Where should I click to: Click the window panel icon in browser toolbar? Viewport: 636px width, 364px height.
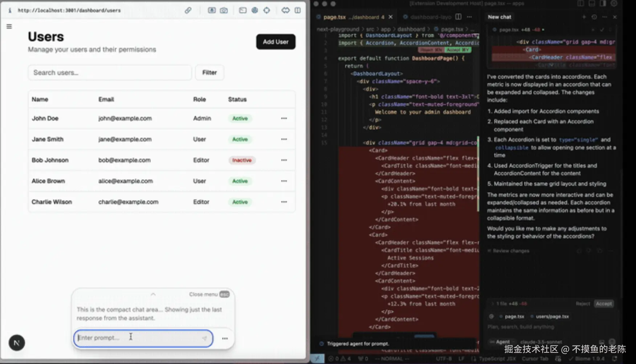click(x=242, y=10)
